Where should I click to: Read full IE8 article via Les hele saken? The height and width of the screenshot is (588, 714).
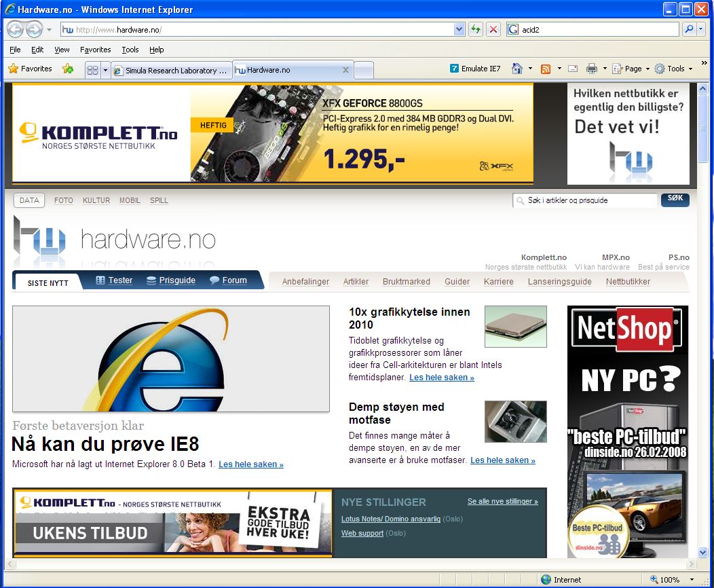coord(251,464)
